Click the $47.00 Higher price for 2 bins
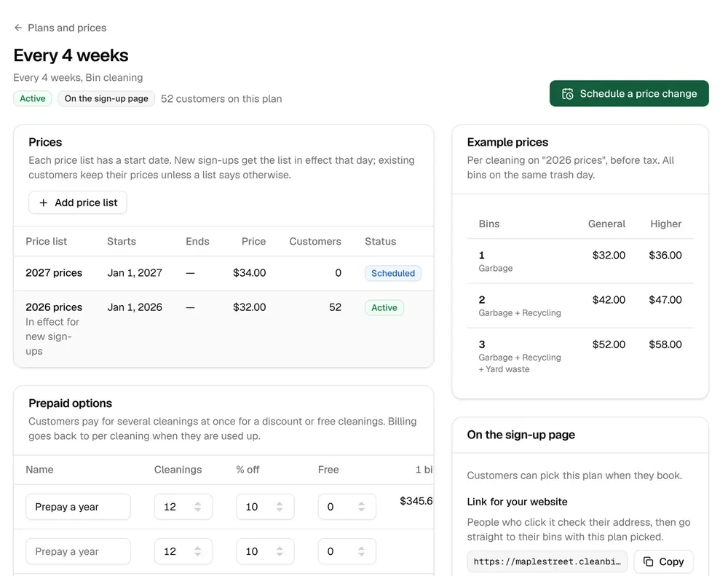The height and width of the screenshot is (576, 728). coord(665,300)
